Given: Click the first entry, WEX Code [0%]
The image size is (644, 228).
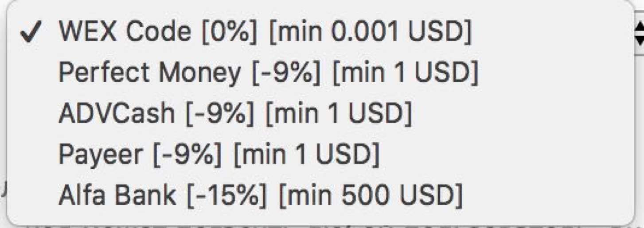Looking at the screenshot, I should click(x=265, y=32).
